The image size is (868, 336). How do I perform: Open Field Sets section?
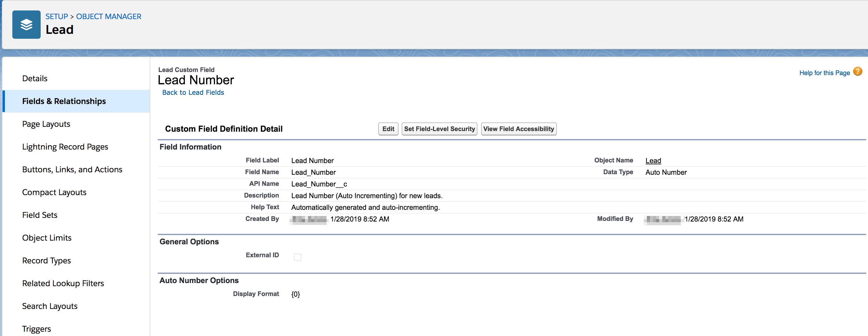click(40, 215)
